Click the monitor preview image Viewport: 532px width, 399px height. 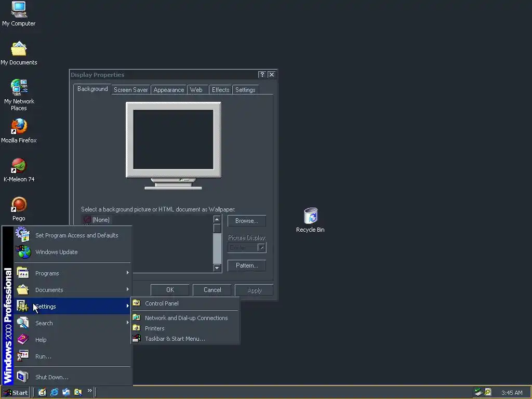[174, 145]
